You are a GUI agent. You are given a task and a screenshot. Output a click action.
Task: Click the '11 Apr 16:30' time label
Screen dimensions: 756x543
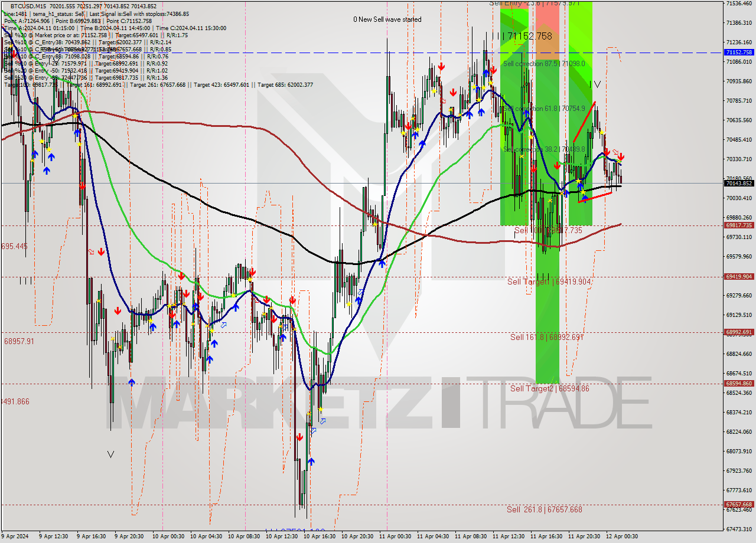[x=548, y=537]
